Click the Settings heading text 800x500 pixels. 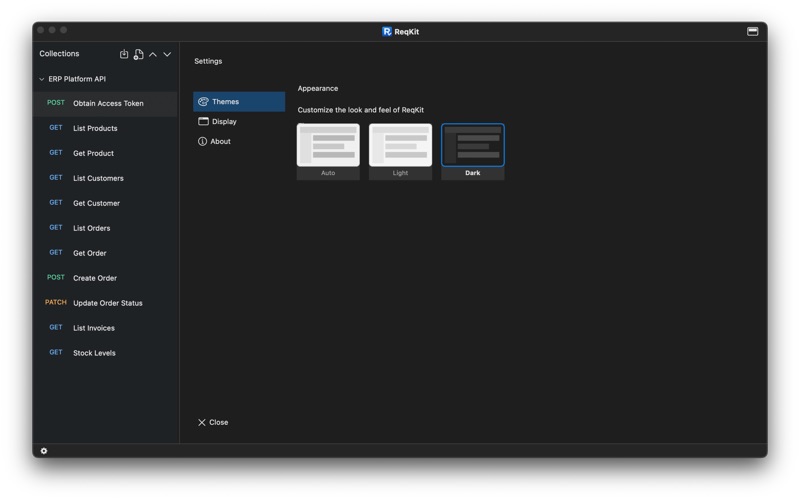pos(208,61)
